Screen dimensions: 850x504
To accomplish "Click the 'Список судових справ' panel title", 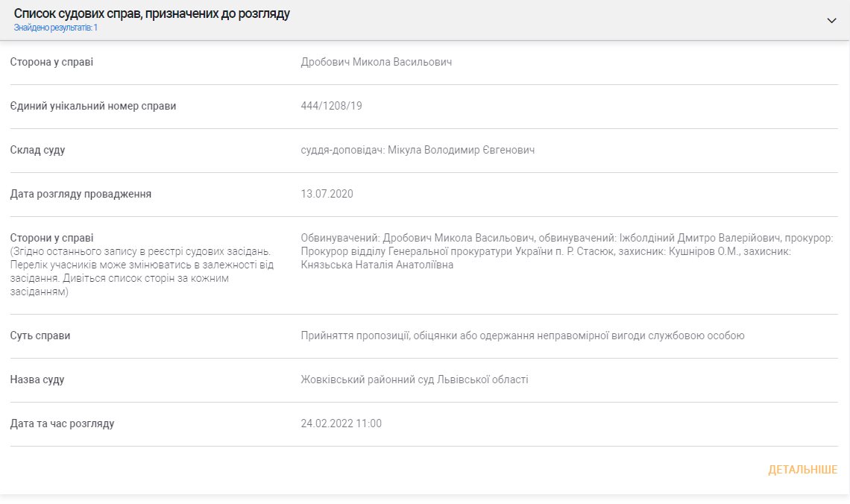I will pos(152,14).
